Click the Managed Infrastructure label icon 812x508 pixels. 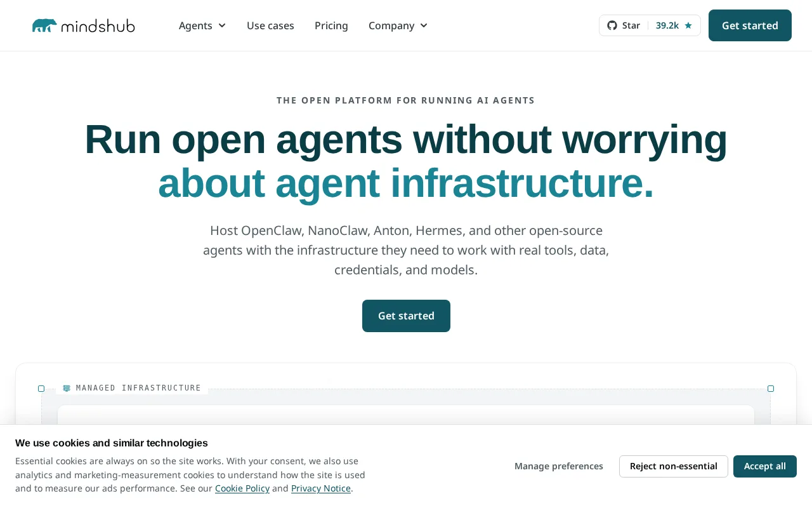(67, 388)
